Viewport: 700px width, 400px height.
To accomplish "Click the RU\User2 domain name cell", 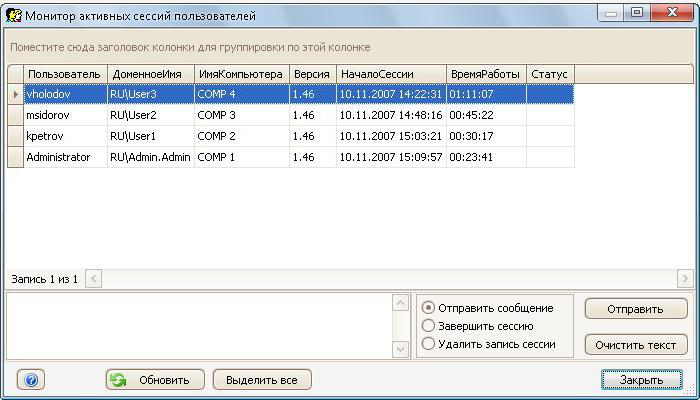I will tap(151, 115).
